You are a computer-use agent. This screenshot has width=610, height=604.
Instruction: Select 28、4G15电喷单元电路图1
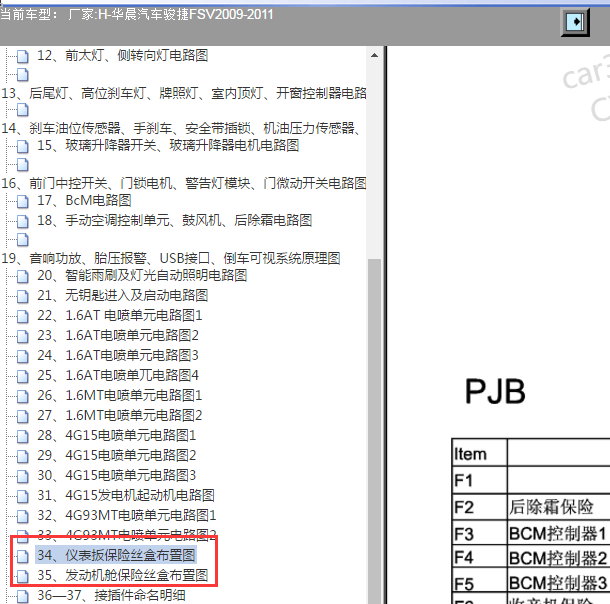pyautogui.click(x=117, y=435)
